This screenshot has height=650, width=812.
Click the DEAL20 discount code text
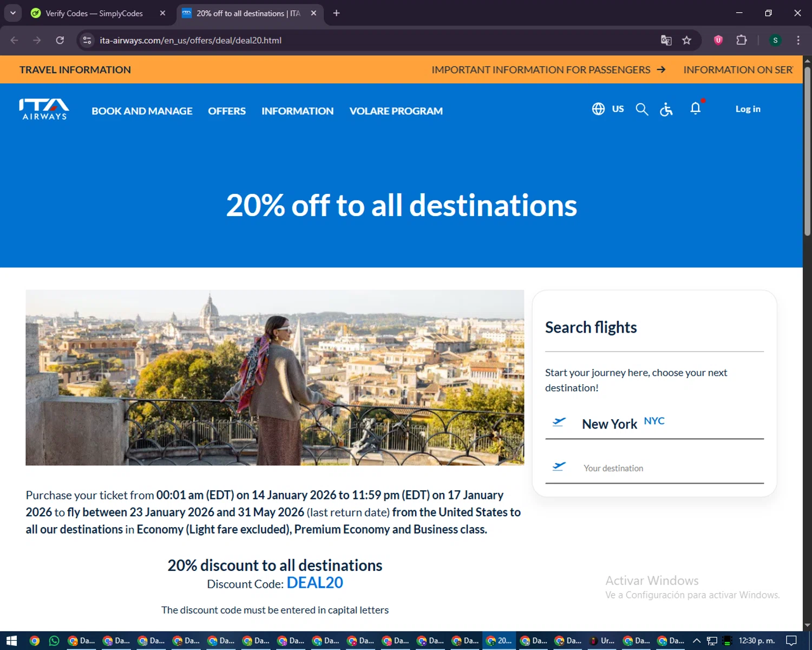point(315,583)
